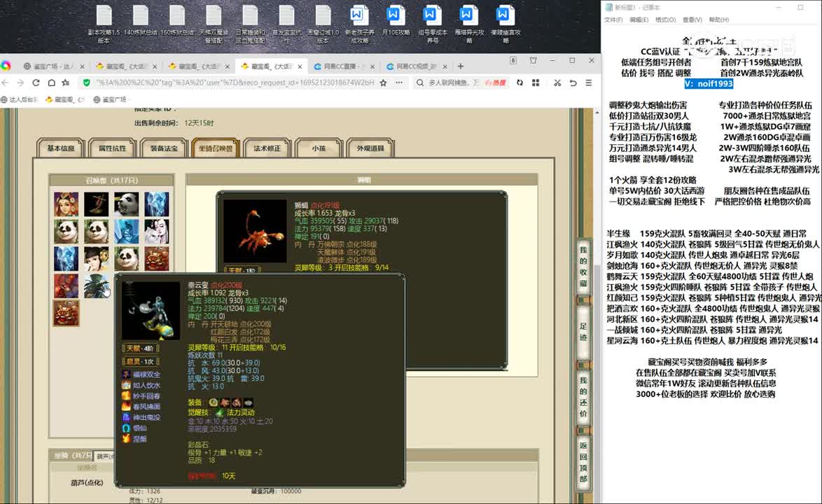Click the 涅槃 skill icon
This screenshot has width=822, height=504.
[x=126, y=438]
